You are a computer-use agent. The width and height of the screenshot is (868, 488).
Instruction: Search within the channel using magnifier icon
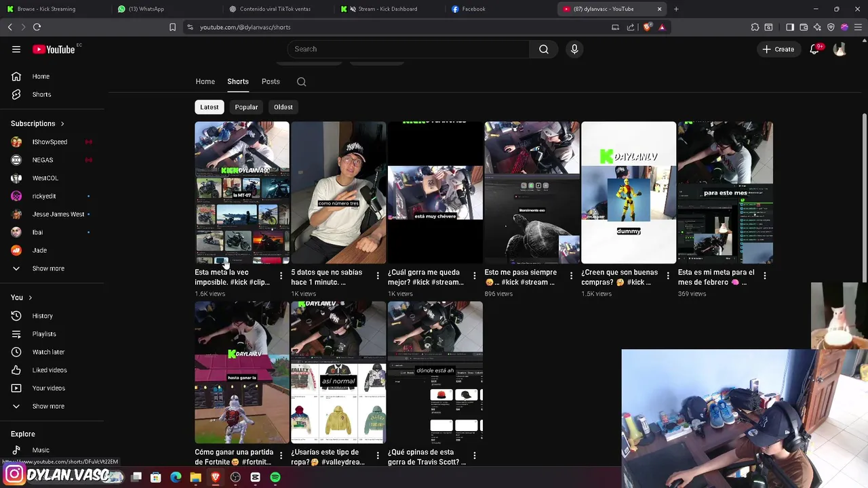pos(302,82)
